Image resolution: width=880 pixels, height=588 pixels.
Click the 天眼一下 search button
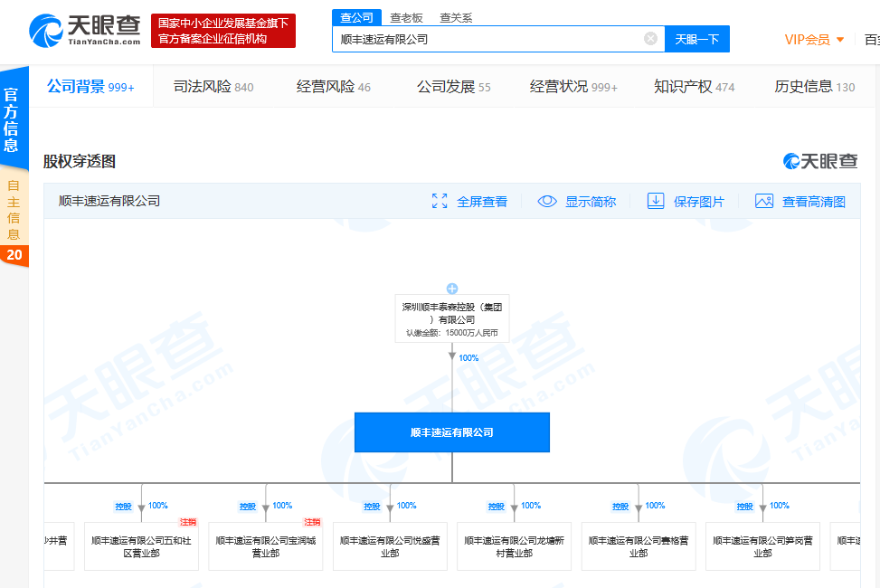[697, 39]
